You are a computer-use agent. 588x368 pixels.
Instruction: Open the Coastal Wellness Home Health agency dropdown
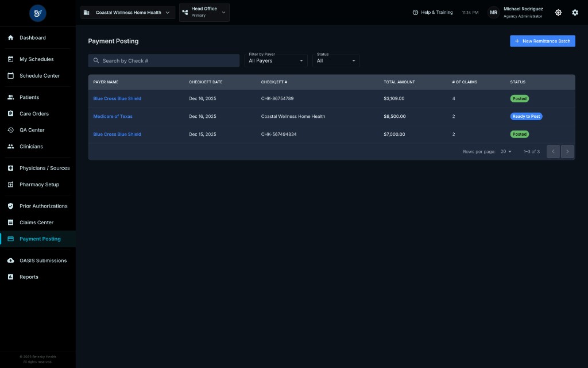(127, 13)
